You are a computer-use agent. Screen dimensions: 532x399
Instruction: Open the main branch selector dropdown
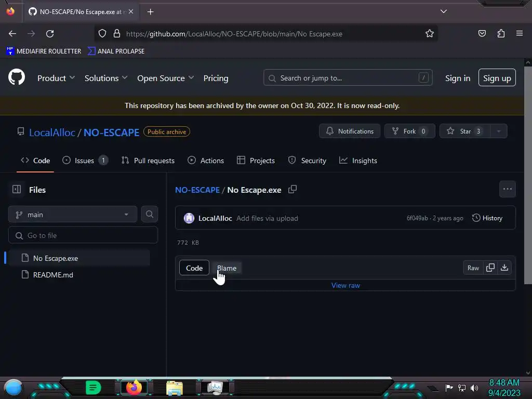(x=73, y=215)
